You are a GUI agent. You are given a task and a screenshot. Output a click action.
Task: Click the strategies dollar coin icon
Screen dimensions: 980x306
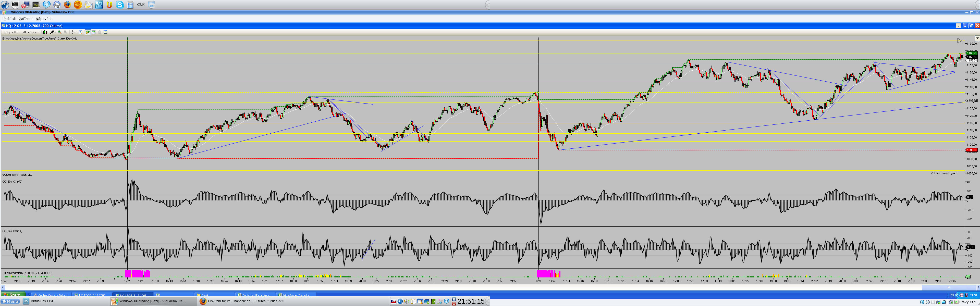[x=100, y=32]
